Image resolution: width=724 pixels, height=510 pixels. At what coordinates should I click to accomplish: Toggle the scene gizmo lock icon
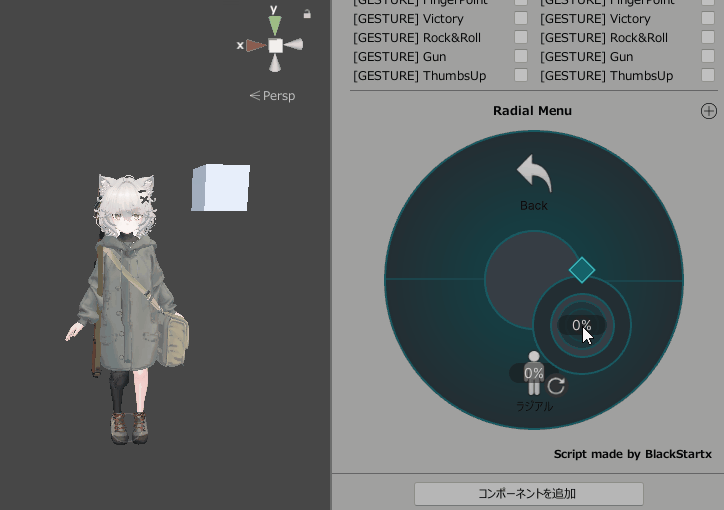tap(307, 14)
